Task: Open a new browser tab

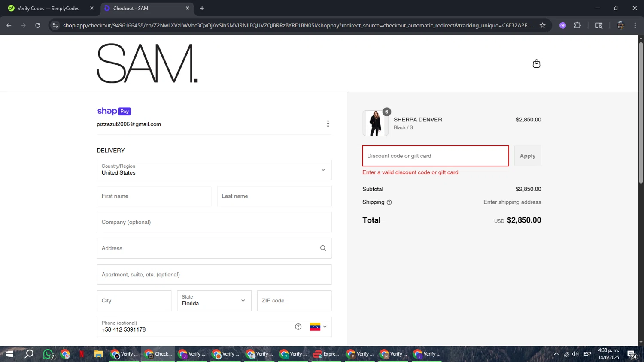Action: (202, 8)
